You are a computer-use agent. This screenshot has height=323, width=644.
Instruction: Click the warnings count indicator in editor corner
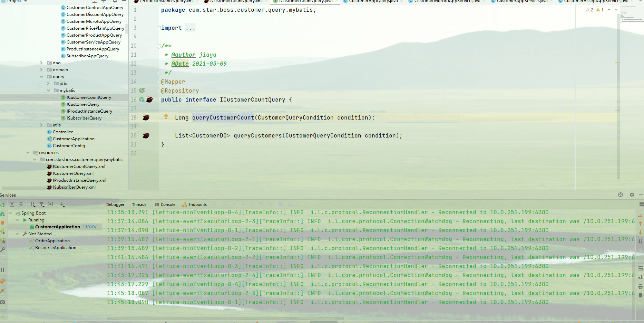pos(595,10)
